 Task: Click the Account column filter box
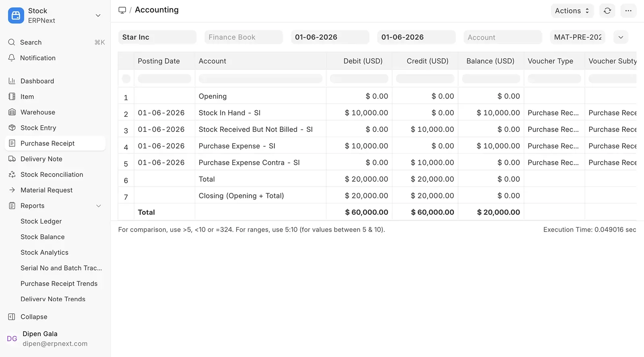(x=260, y=79)
